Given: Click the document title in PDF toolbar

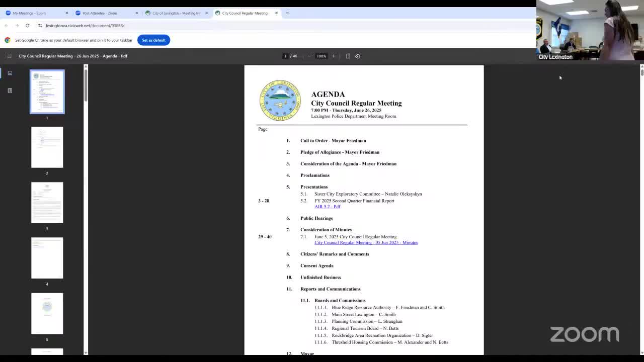Looking at the screenshot, I should pyautogui.click(x=73, y=56).
